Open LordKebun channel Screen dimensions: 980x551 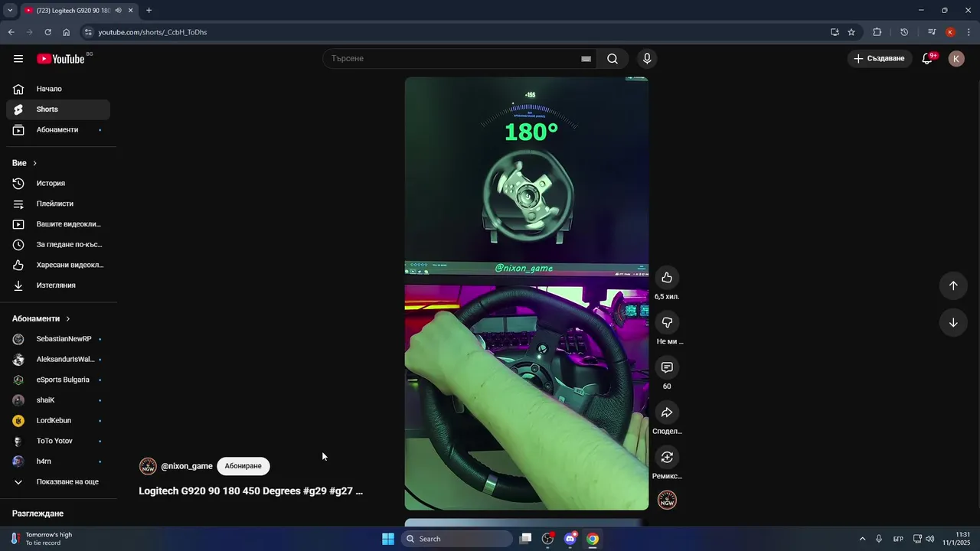[x=58, y=421]
